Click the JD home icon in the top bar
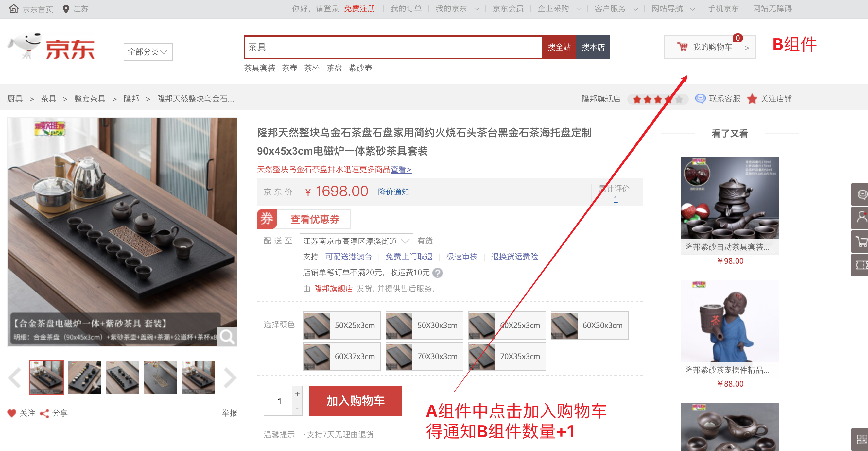The width and height of the screenshot is (868, 451). click(13, 9)
